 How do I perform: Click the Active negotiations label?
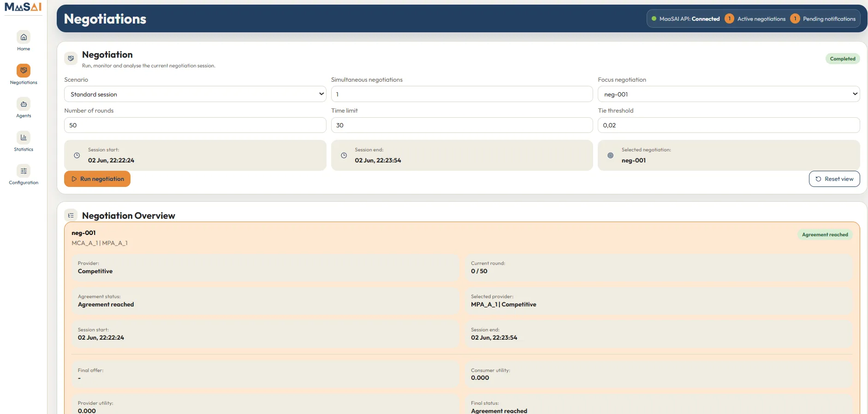pyautogui.click(x=761, y=19)
